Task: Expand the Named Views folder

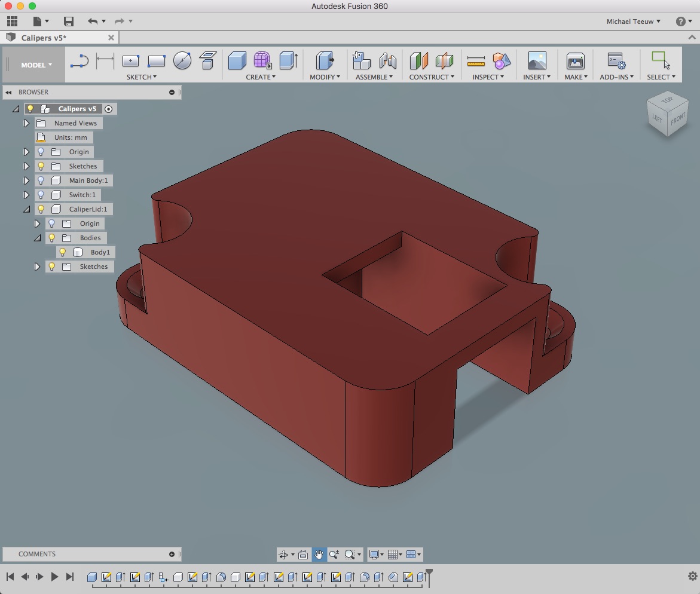Action: (26, 123)
